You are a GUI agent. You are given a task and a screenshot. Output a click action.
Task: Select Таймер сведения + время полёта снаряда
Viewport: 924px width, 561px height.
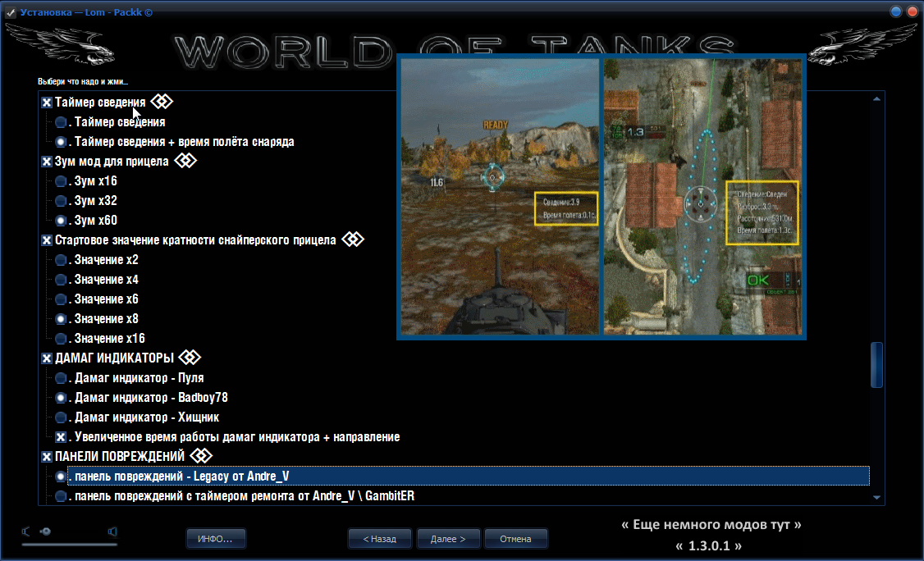60,142
